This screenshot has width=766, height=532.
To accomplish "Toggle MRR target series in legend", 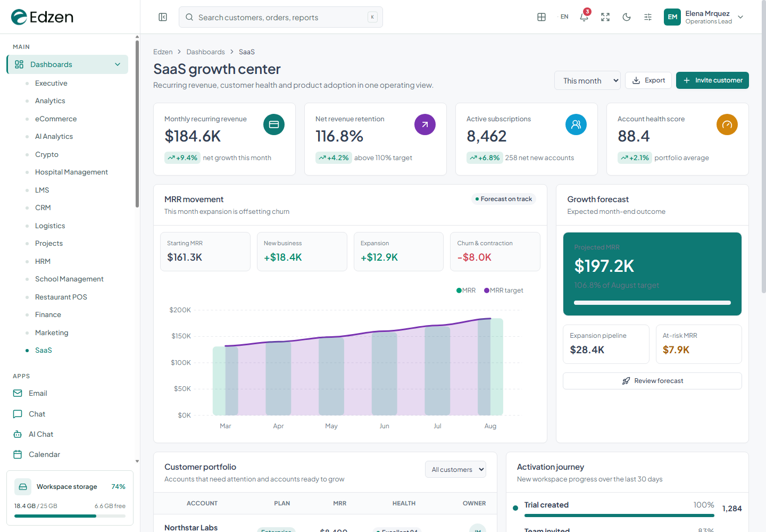I will [504, 290].
